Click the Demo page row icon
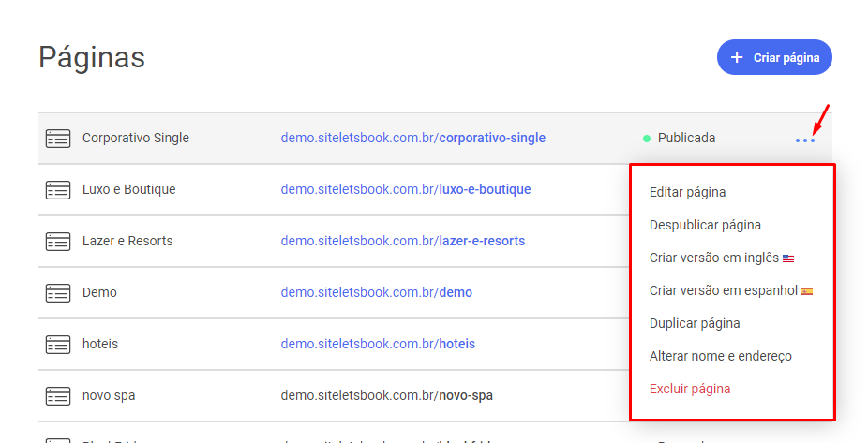Screen dimensions: 868x443 58,293
